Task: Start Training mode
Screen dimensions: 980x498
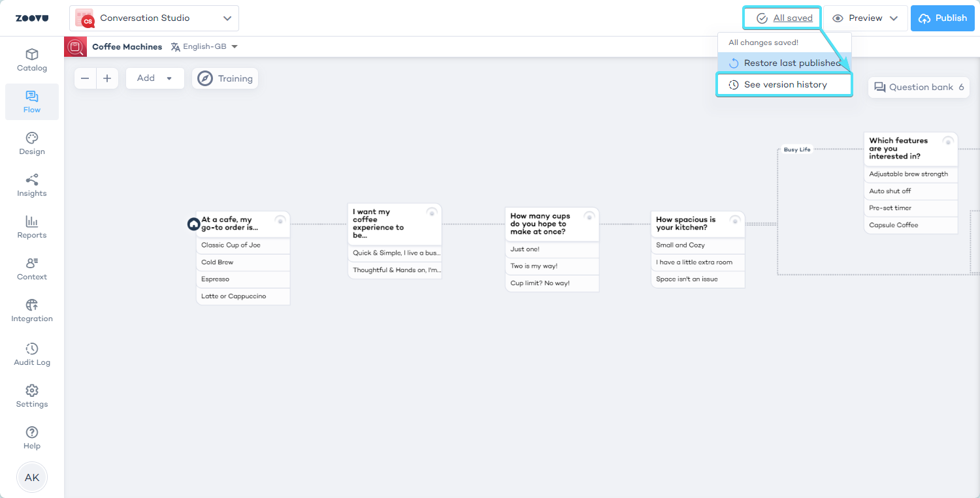Action: coord(225,78)
